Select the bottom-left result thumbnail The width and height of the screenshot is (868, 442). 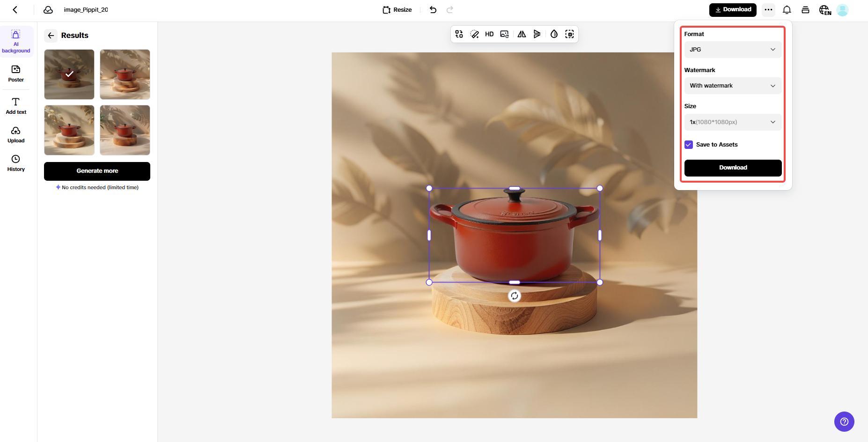click(69, 130)
